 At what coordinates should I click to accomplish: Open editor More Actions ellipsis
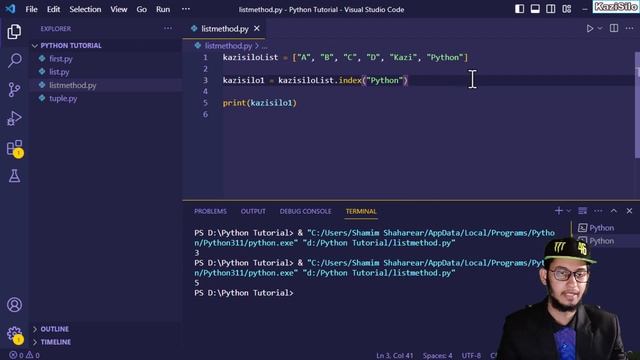[x=629, y=28]
